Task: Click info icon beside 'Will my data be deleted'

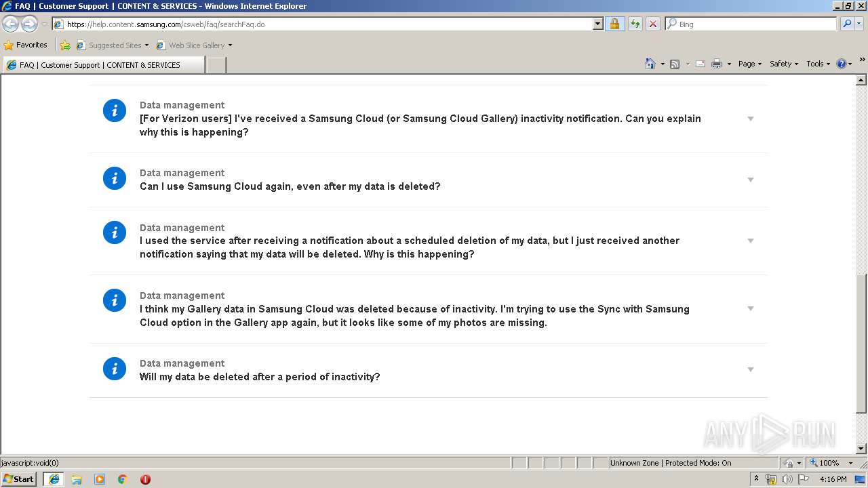Action: [115, 369]
